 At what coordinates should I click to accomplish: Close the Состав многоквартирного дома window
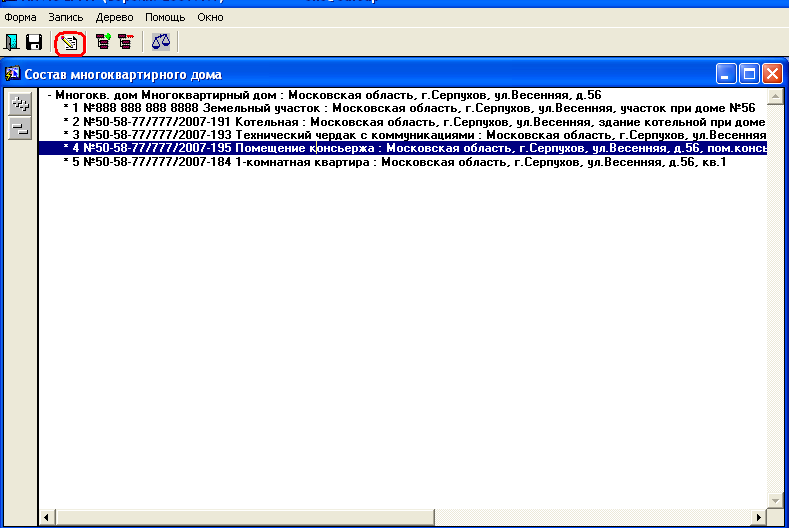tap(772, 74)
